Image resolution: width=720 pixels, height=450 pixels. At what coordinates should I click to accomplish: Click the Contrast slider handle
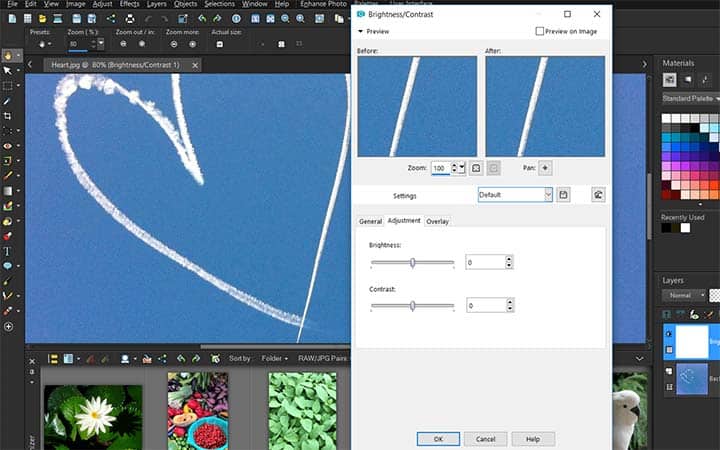click(x=412, y=306)
